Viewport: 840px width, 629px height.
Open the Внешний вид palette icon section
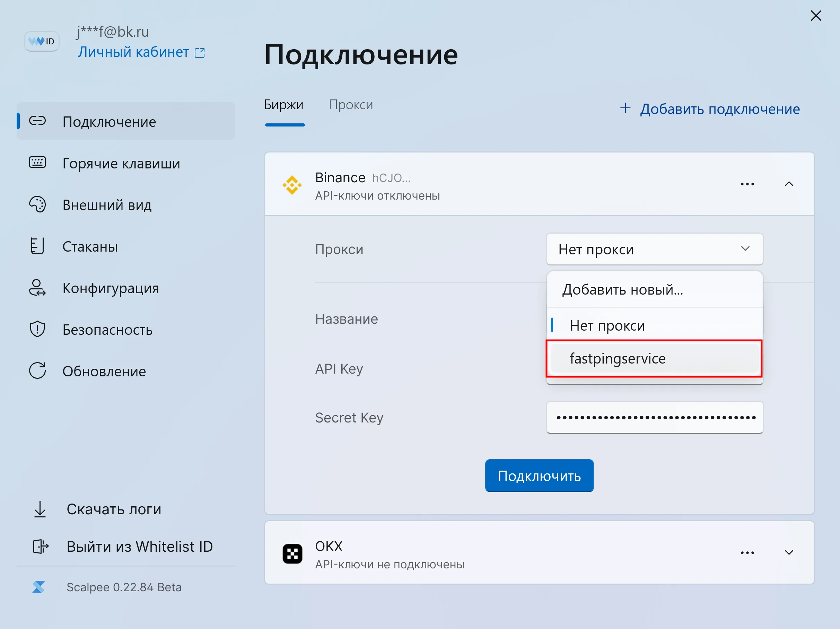tap(37, 205)
